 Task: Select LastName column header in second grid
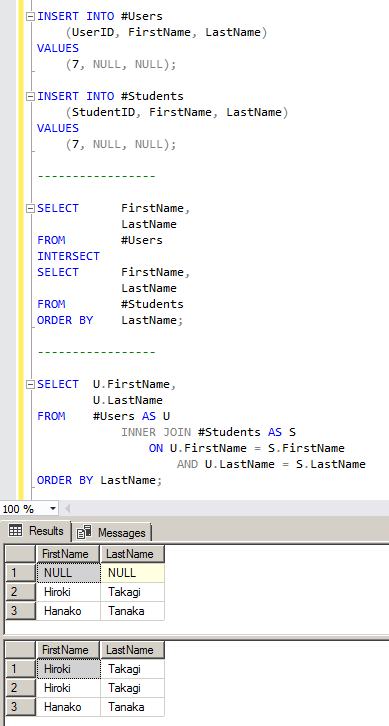pos(132,650)
